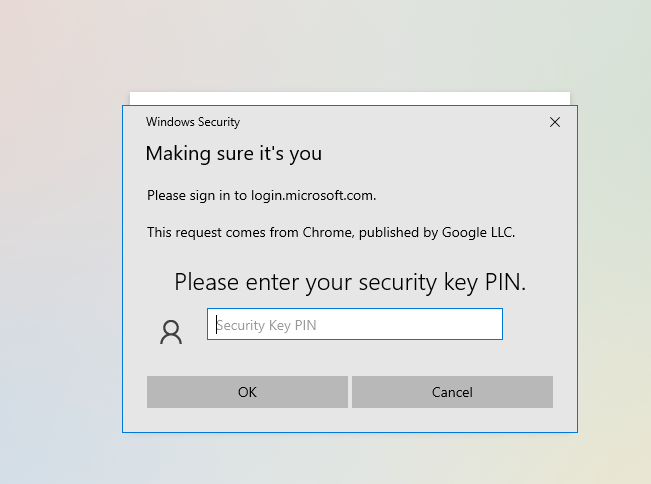The width and height of the screenshot is (651, 484).
Task: Close the Windows Security dialog
Action: pos(555,122)
